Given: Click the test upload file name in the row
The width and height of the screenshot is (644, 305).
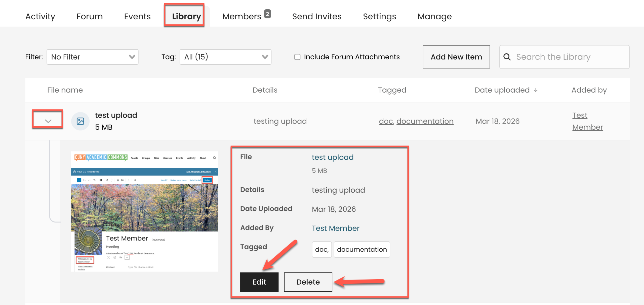Looking at the screenshot, I should (x=116, y=115).
